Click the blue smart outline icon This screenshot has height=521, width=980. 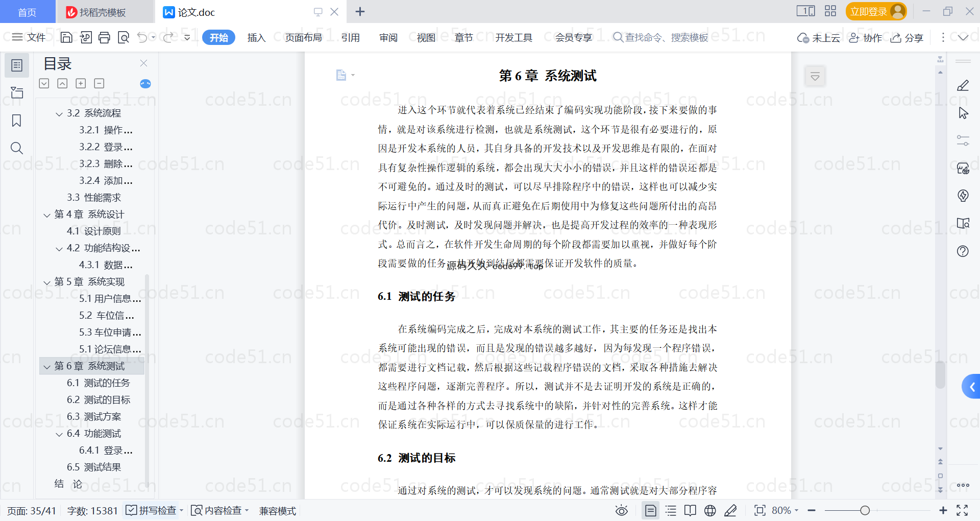coord(145,84)
